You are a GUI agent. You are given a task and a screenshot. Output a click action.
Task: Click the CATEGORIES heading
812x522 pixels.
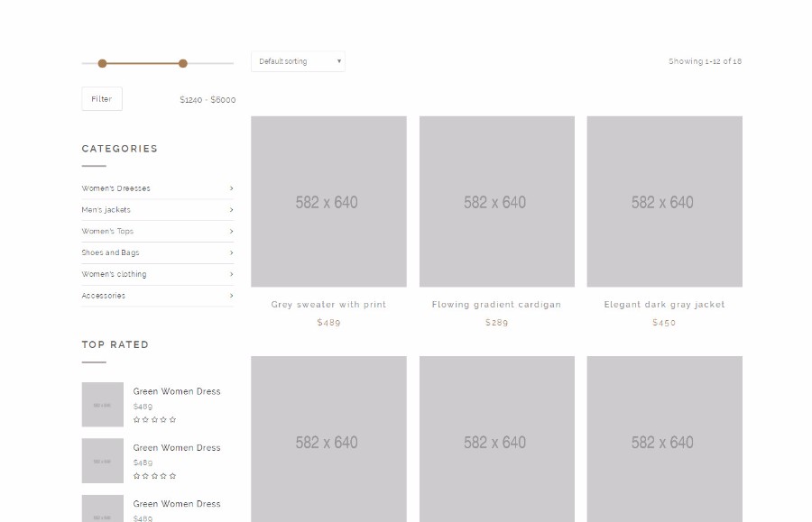(x=120, y=149)
